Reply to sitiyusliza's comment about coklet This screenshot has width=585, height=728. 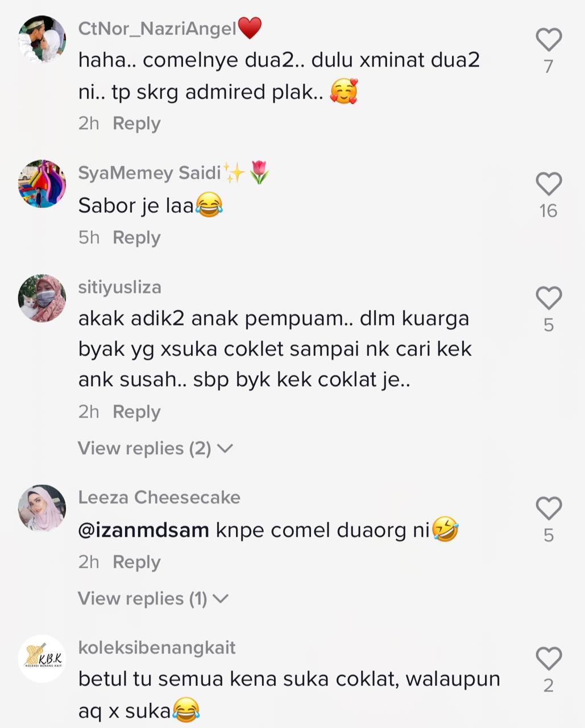point(136,412)
